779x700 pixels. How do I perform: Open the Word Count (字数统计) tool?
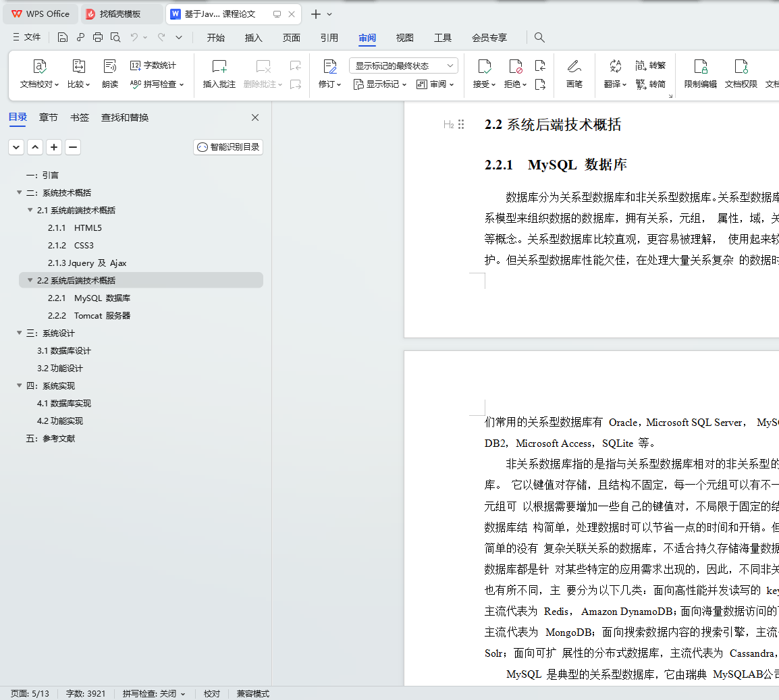coord(153,65)
